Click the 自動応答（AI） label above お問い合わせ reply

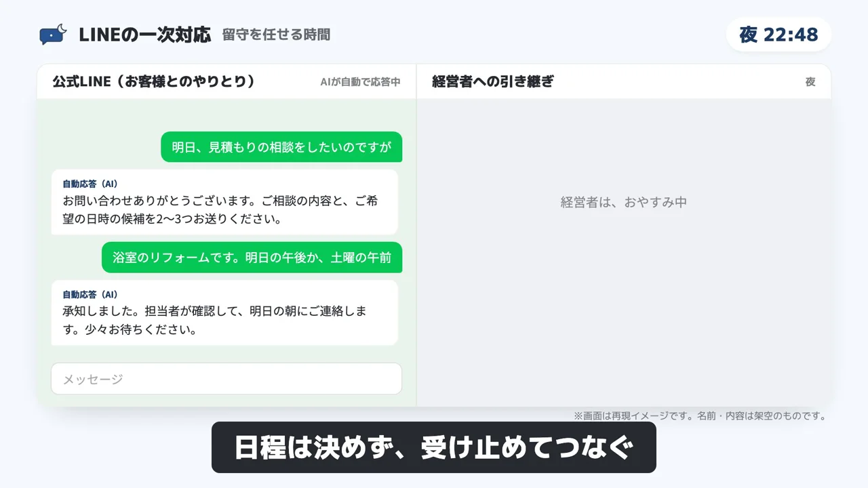click(x=90, y=184)
